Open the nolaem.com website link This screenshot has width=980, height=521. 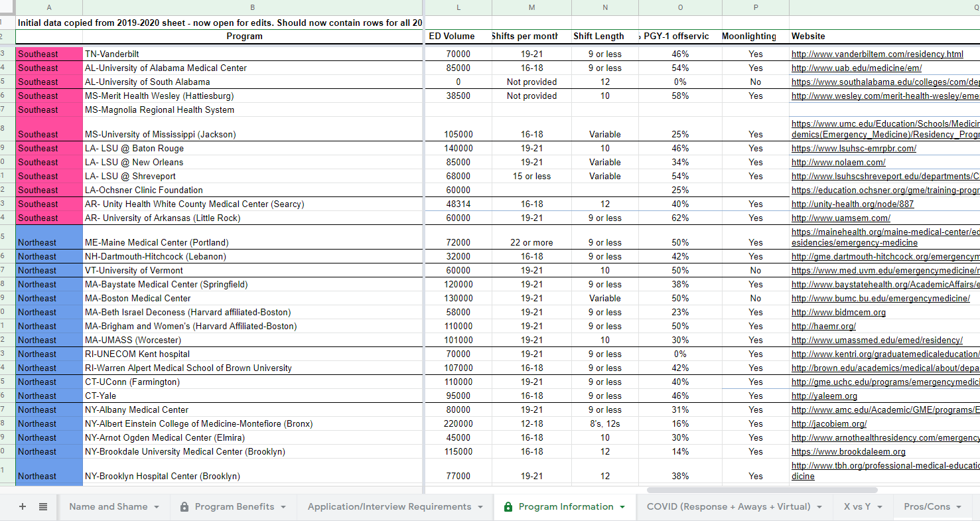coord(838,162)
